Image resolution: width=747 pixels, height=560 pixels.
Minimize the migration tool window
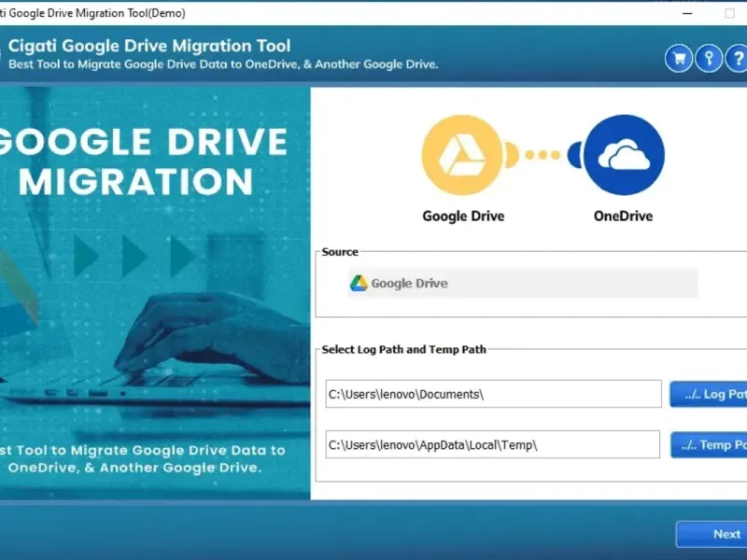[687, 13]
